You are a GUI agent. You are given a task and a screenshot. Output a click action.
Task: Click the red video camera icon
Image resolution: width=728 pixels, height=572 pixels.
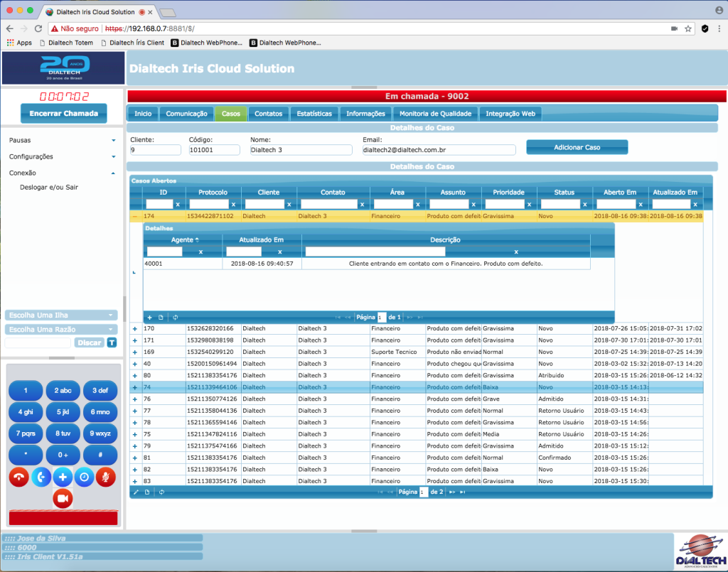pos(63,499)
